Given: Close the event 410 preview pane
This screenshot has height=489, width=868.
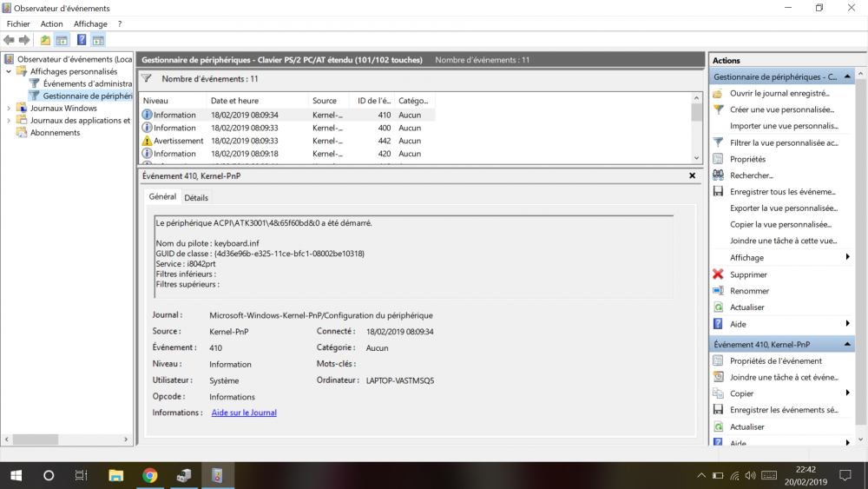Looking at the screenshot, I should [x=692, y=175].
